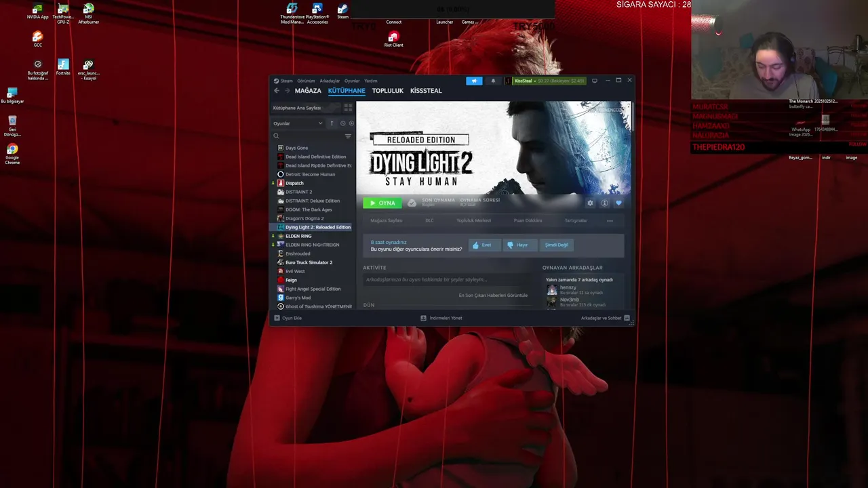Switch to TOPLULUK tab
The height and width of the screenshot is (488, 868).
point(388,91)
